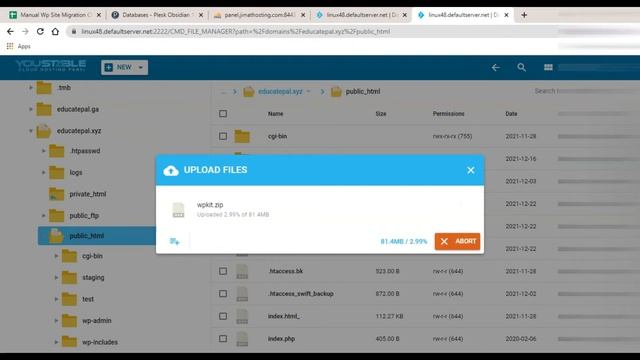Open a new browser tab
The height and width of the screenshot is (360, 640).
[x=524, y=15]
